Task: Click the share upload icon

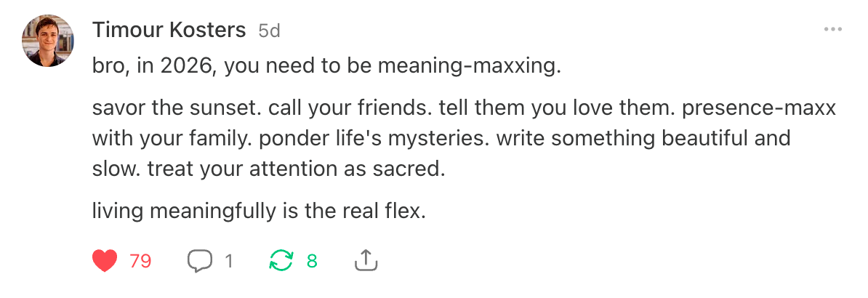Action: [x=367, y=260]
